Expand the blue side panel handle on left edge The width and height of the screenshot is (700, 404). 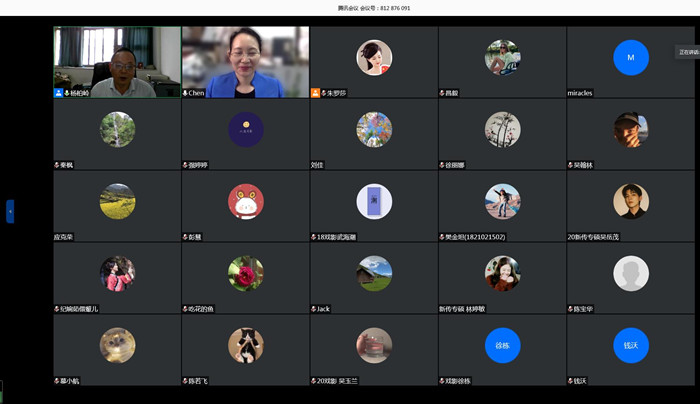click(x=10, y=211)
